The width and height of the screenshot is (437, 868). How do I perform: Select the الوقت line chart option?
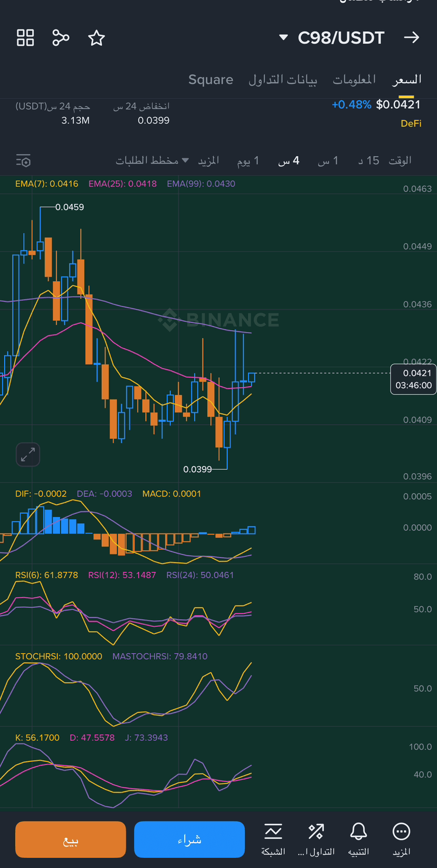point(400,160)
